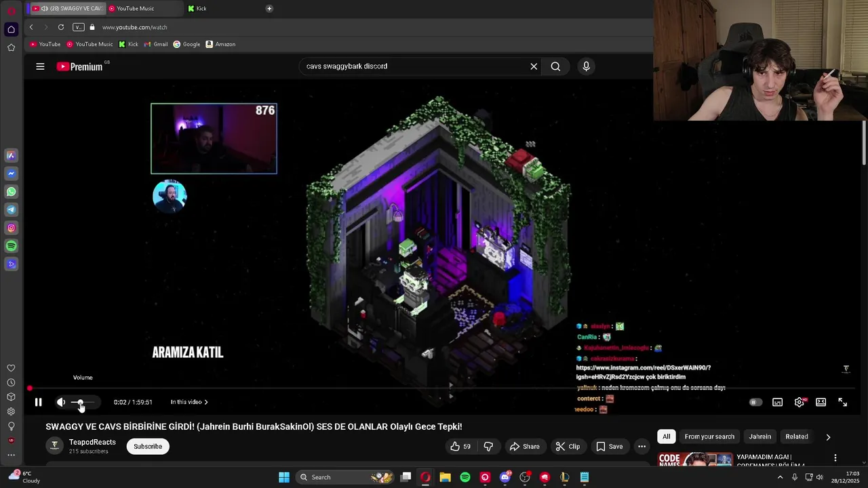Go to YouTube Premium home logo
Image resolution: width=868 pixels, height=488 pixels.
click(x=80, y=66)
